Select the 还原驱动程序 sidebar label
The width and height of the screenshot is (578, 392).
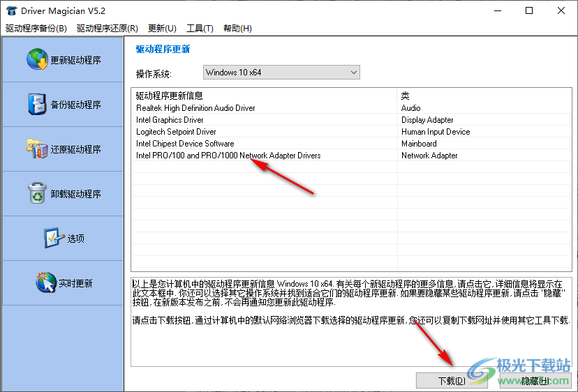[75, 149]
